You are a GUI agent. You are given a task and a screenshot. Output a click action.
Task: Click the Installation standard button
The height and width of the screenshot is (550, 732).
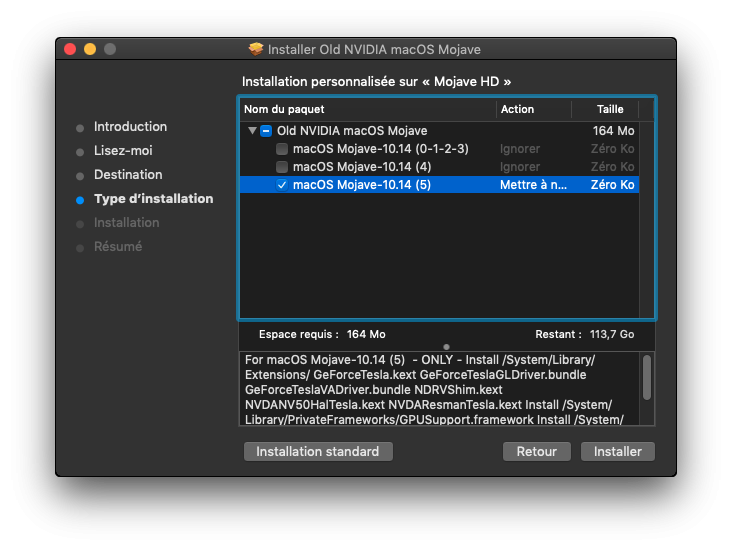[x=318, y=451]
